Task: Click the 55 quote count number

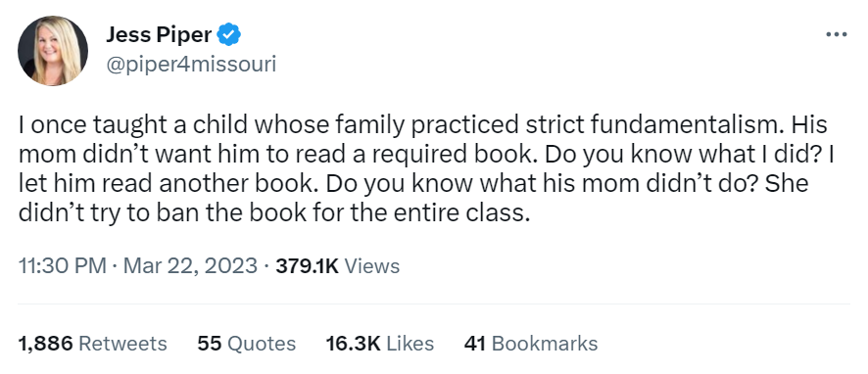Action: tap(210, 344)
